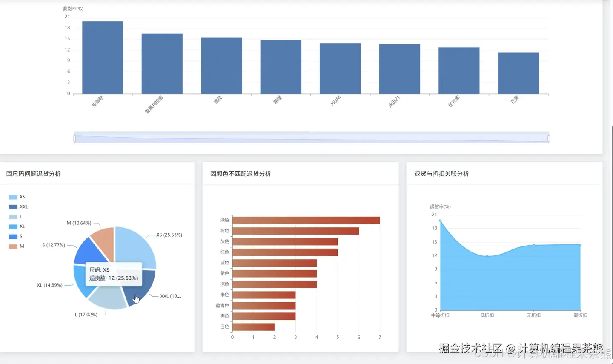This screenshot has width=613, height=364.
Task: Click the 因尺码问题退货分析 card title
Action: 34,174
